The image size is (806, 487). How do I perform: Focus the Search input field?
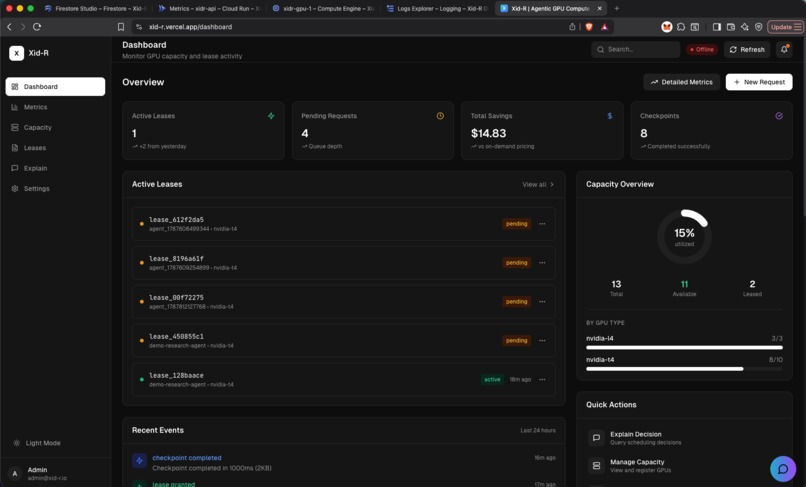point(636,49)
